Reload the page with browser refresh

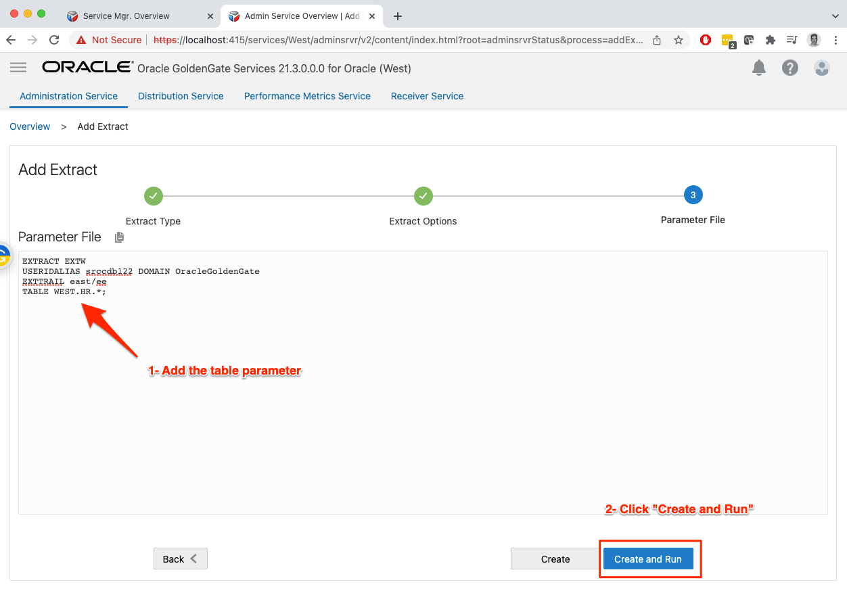(54, 40)
